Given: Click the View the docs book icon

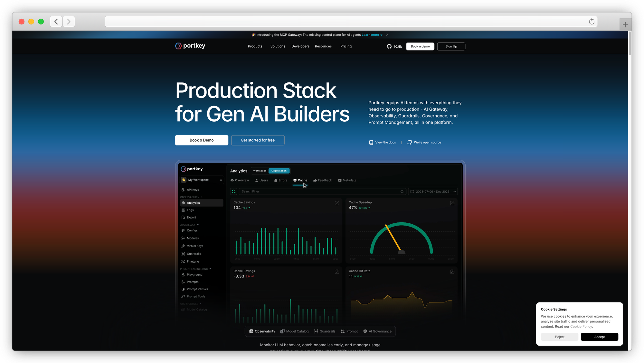Looking at the screenshot, I should (371, 142).
